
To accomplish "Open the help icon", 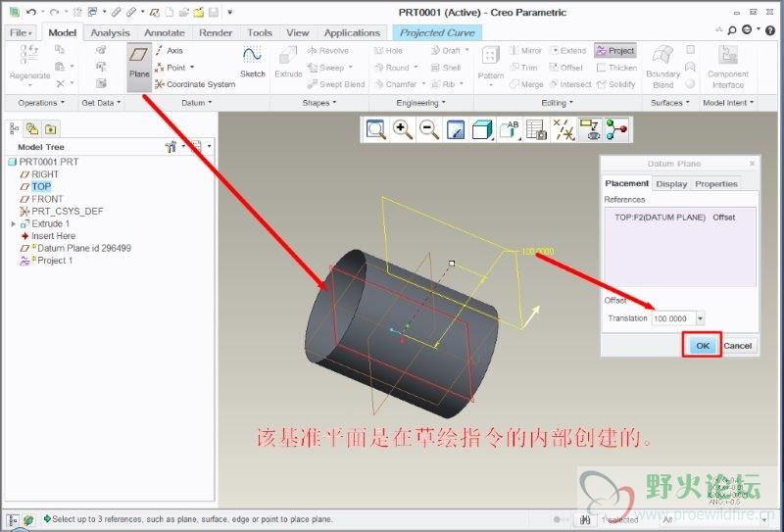I will 770,30.
